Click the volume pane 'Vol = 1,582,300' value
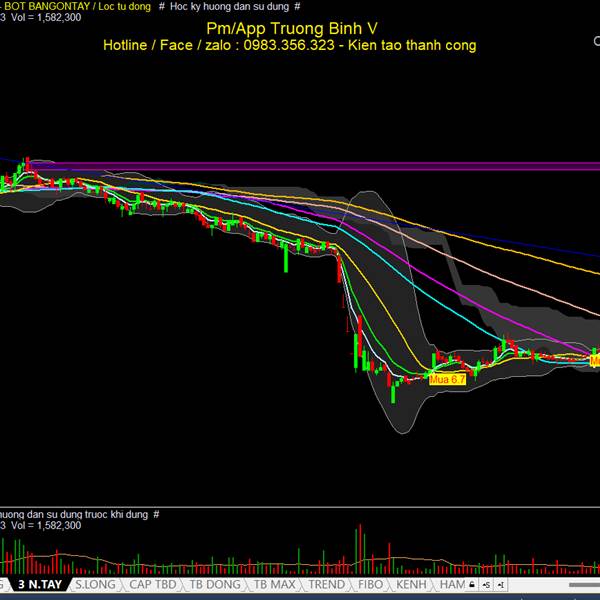 click(x=46, y=525)
